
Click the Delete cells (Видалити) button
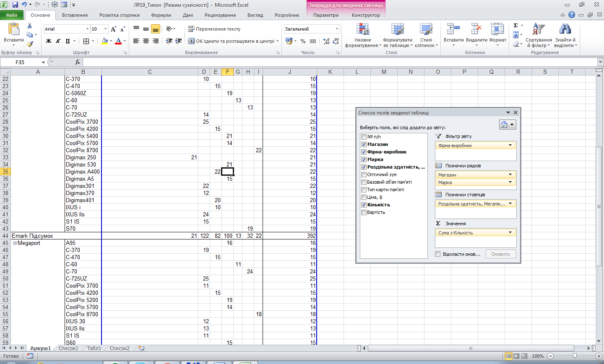476,34
